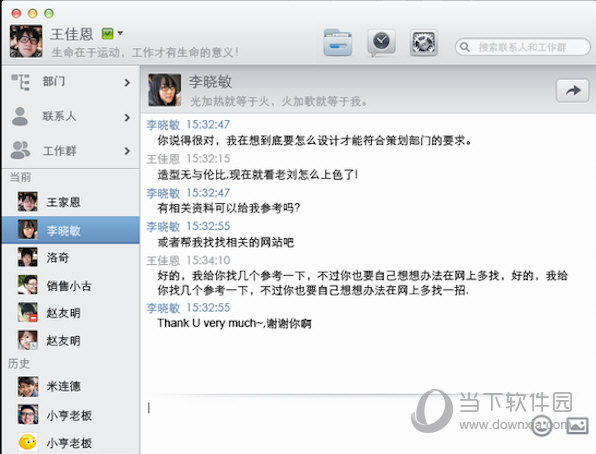The image size is (596, 454).
Task: Select 销售小古 in the current list
Action: pos(71,286)
